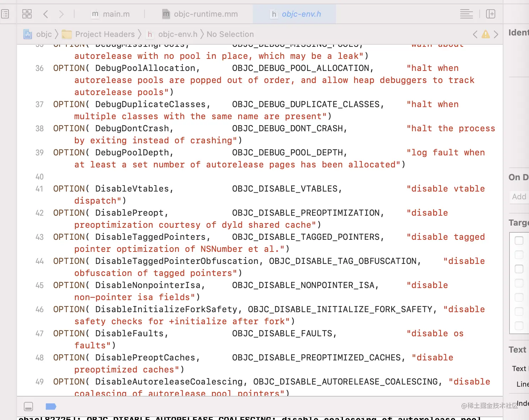Screen dimensions: 529x420
Task: Open the objc project jump bar item
Action: point(44,34)
